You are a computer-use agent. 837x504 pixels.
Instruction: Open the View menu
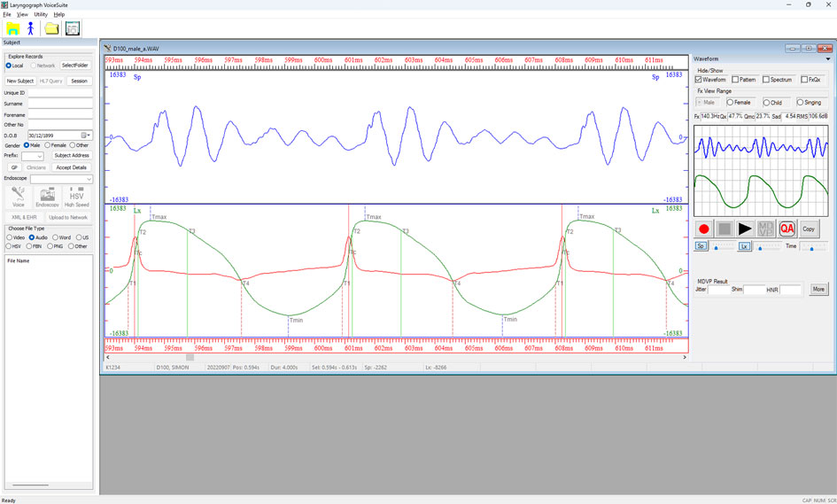tap(22, 14)
